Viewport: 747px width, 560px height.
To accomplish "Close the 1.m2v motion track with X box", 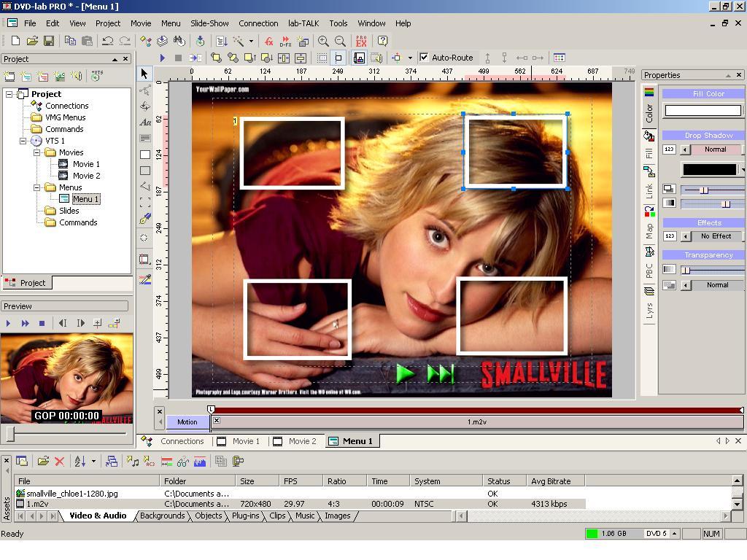I will click(217, 421).
